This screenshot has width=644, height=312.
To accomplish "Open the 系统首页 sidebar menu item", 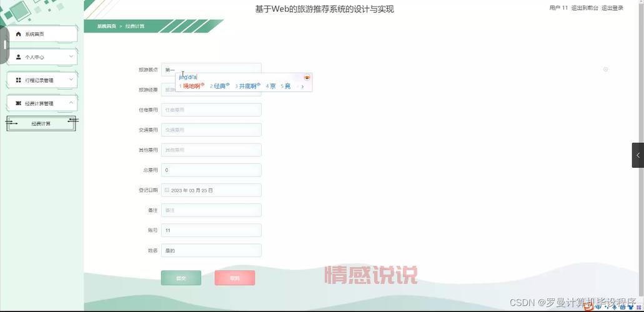I will [x=42, y=34].
